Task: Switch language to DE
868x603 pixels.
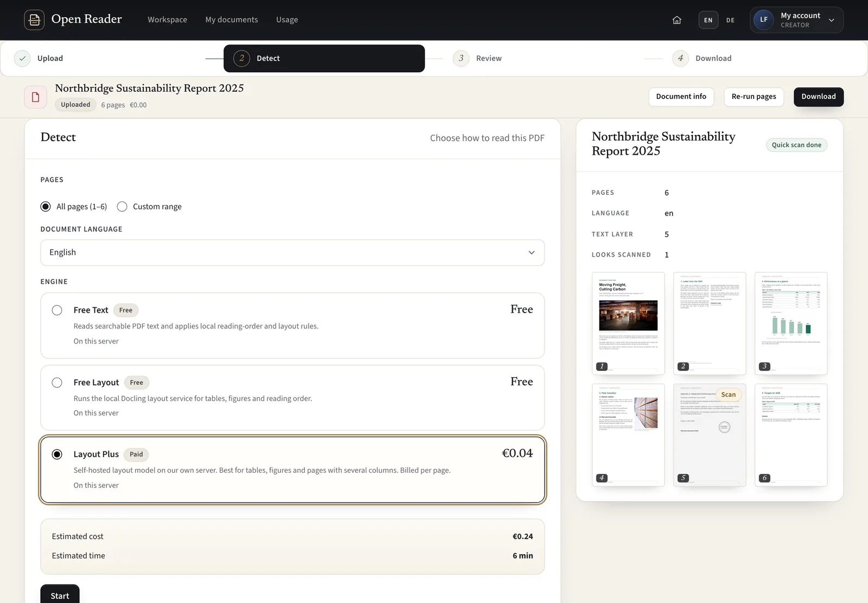Action: [730, 20]
